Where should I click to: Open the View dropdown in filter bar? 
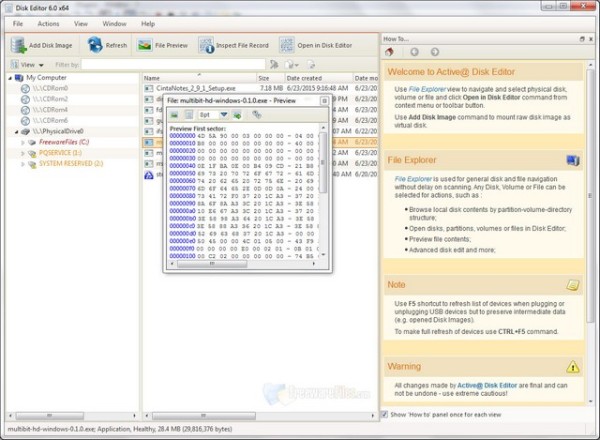click(x=27, y=65)
